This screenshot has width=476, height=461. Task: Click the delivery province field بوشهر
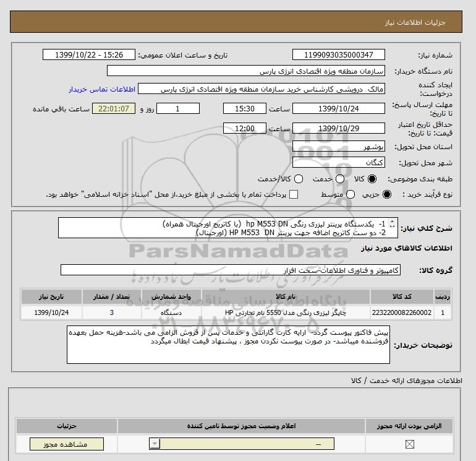(339, 147)
